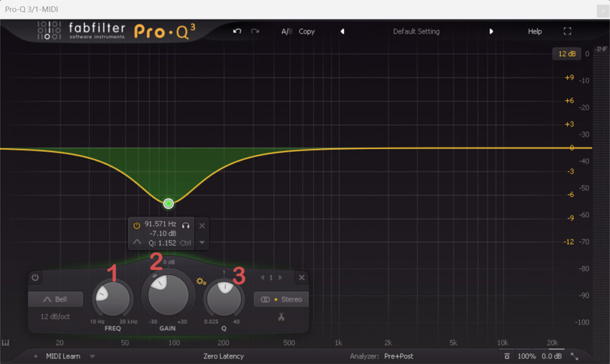
Task: Copy the current settings
Action: (307, 31)
